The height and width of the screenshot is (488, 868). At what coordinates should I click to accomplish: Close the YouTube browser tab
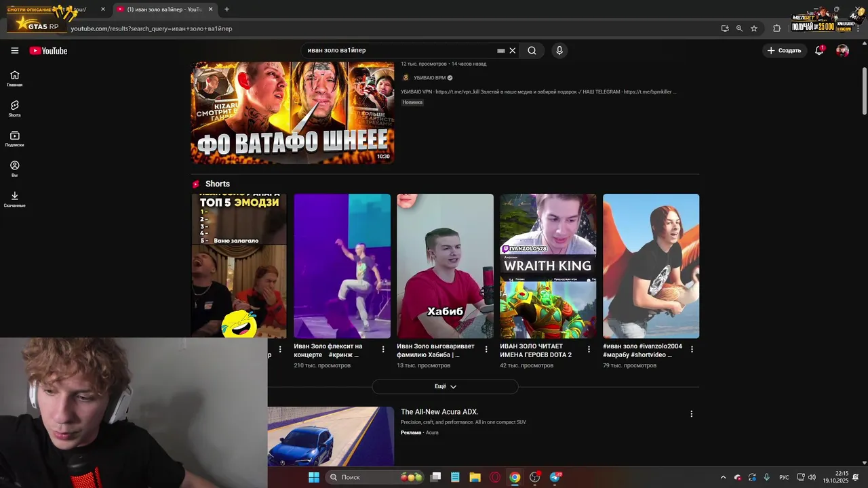[210, 9]
